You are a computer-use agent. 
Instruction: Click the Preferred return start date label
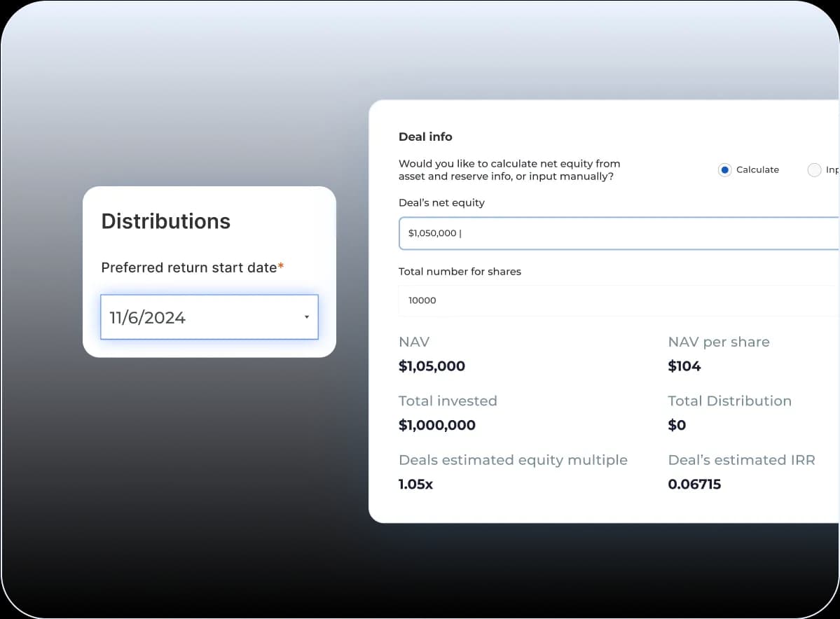[x=189, y=267]
